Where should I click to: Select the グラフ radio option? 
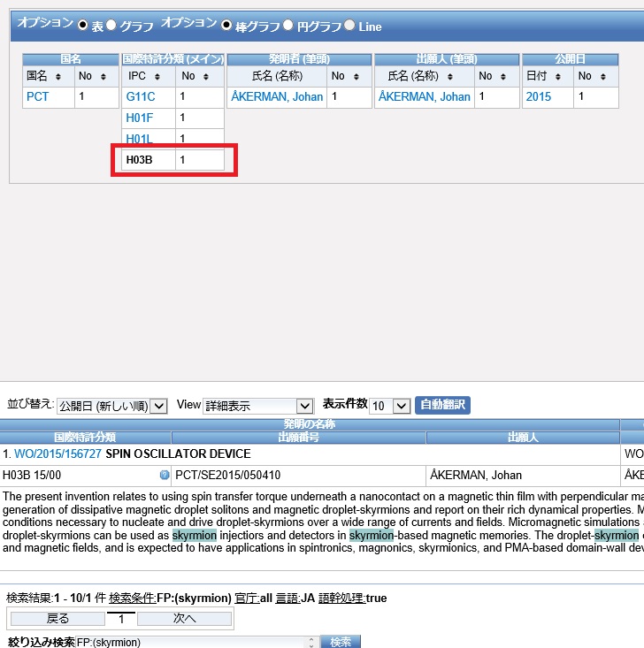click(x=111, y=25)
